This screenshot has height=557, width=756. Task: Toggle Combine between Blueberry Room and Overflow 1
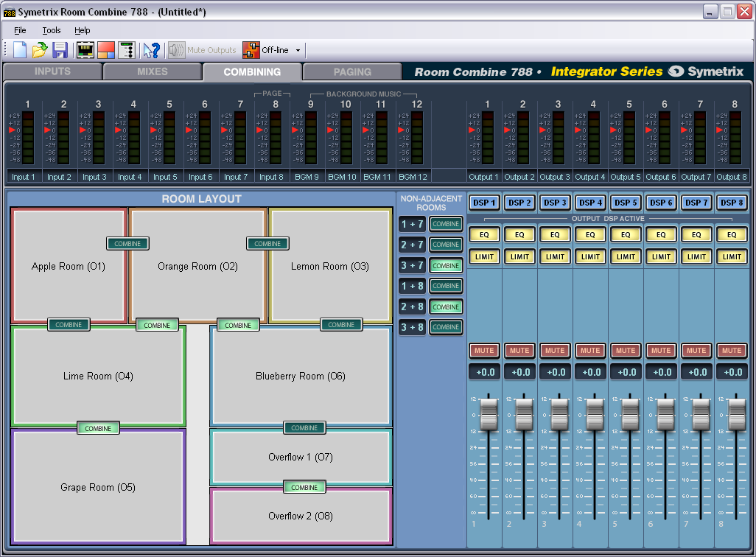tap(304, 428)
